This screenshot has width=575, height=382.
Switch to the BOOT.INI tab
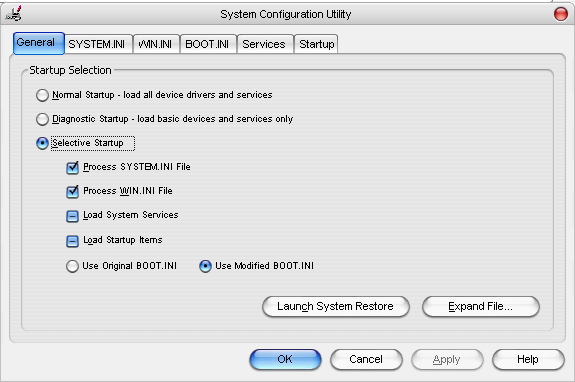[208, 44]
